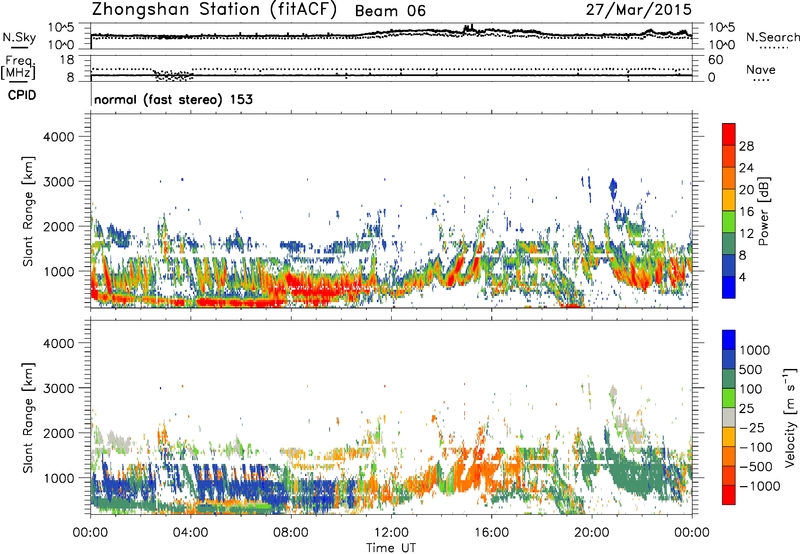Click the '-1000' label on the velocity colorbar
The width and height of the screenshot is (800, 554).
pos(759,486)
